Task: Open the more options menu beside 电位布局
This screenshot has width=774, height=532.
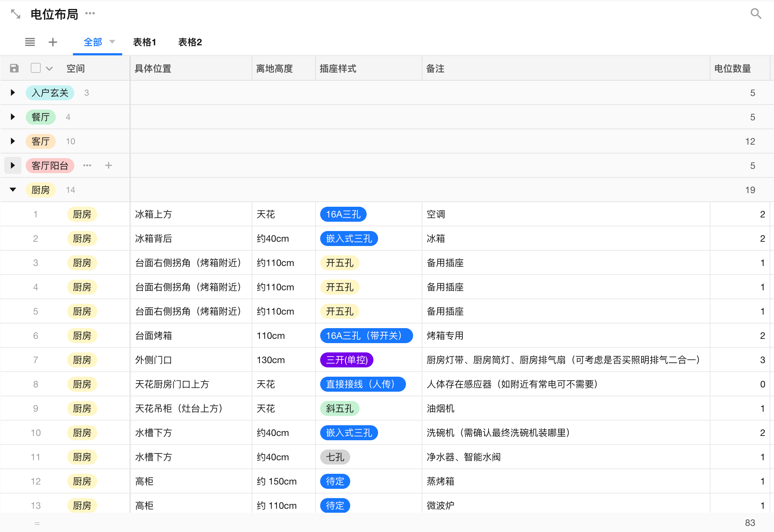Action: tap(90, 14)
